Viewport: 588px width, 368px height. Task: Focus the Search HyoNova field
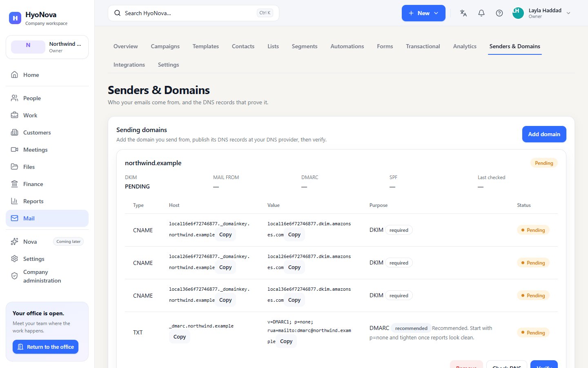pyautogui.click(x=194, y=13)
